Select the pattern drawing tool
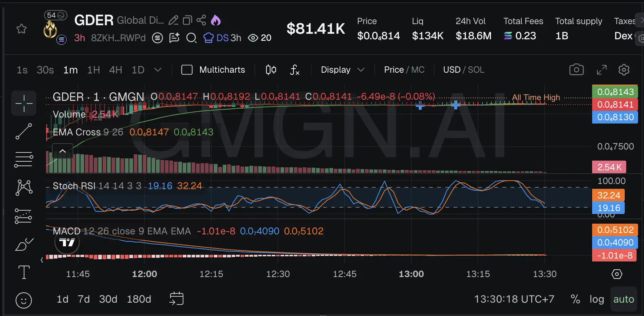 (24, 187)
